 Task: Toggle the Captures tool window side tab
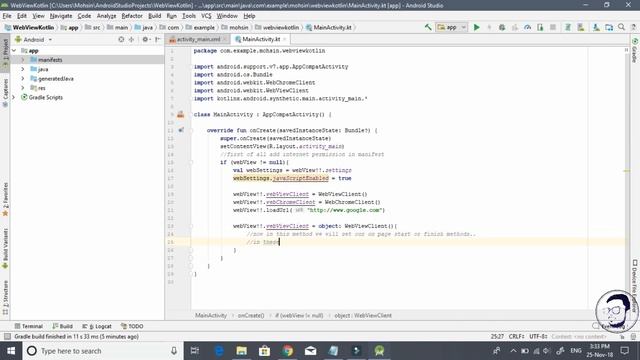coord(5,93)
